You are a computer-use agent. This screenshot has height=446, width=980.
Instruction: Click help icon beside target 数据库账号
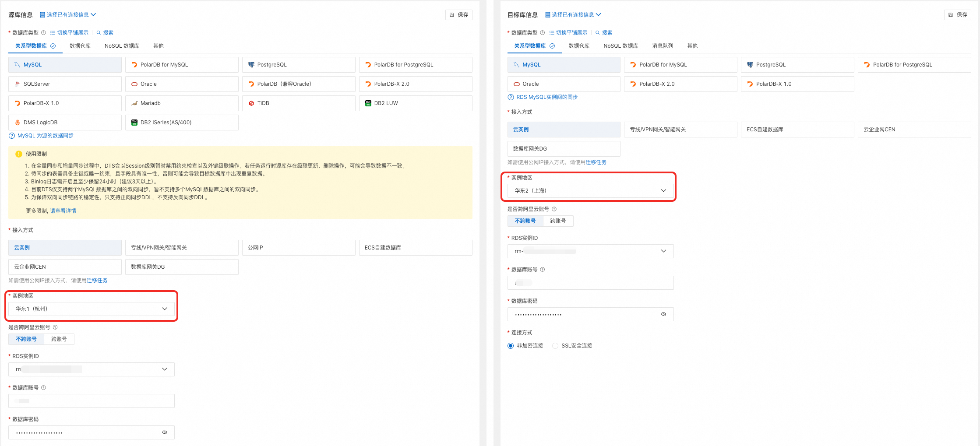click(x=543, y=270)
